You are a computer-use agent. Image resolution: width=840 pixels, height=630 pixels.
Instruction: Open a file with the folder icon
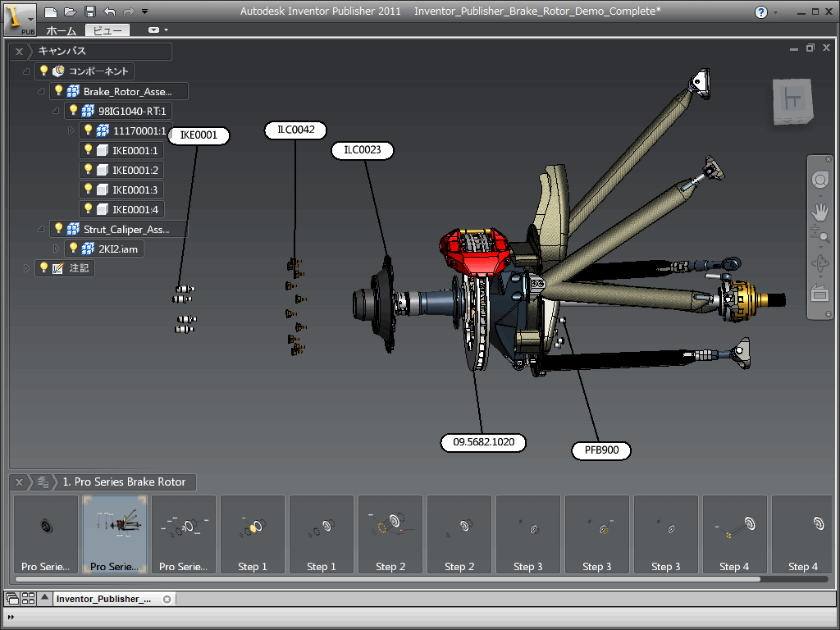coord(71,11)
